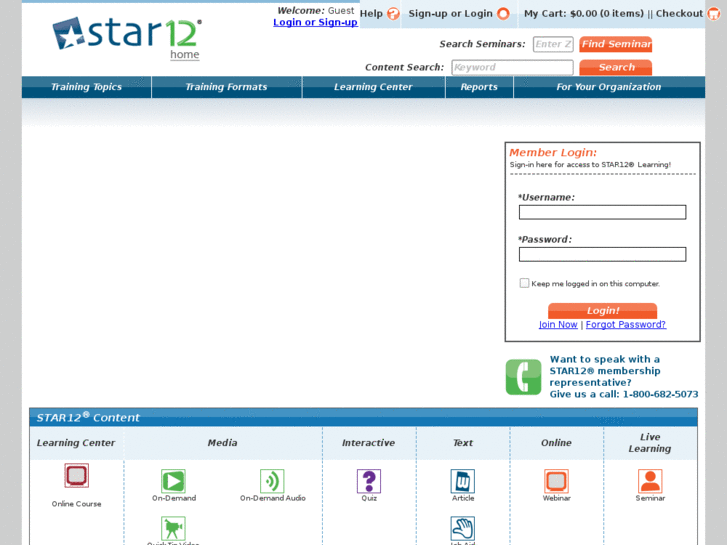Open the Training Topics menu
Screen dimensions: 727x545
[86, 87]
